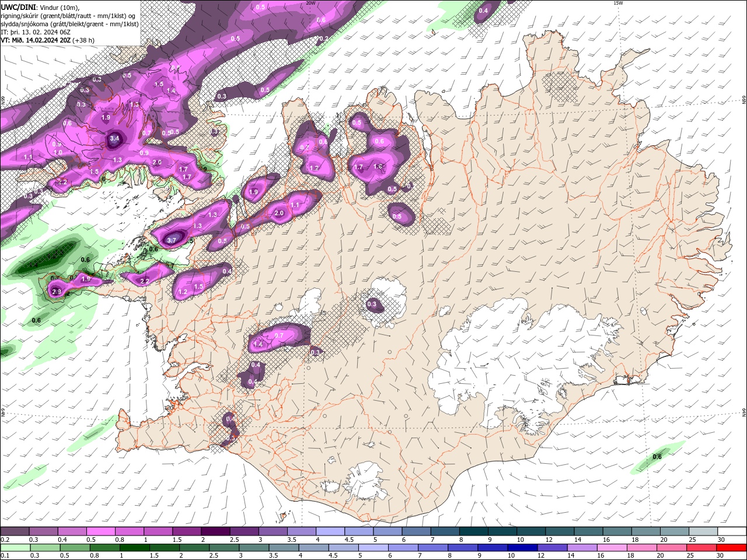Click the darkest green 1–1.5 rainfall swatch
Viewport: 747px width, 560px height.
[134, 548]
